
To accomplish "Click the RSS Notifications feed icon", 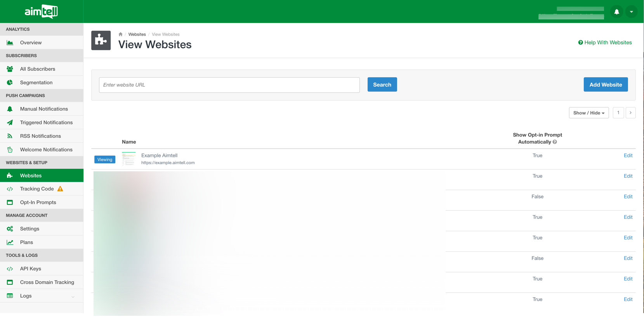I will [10, 136].
